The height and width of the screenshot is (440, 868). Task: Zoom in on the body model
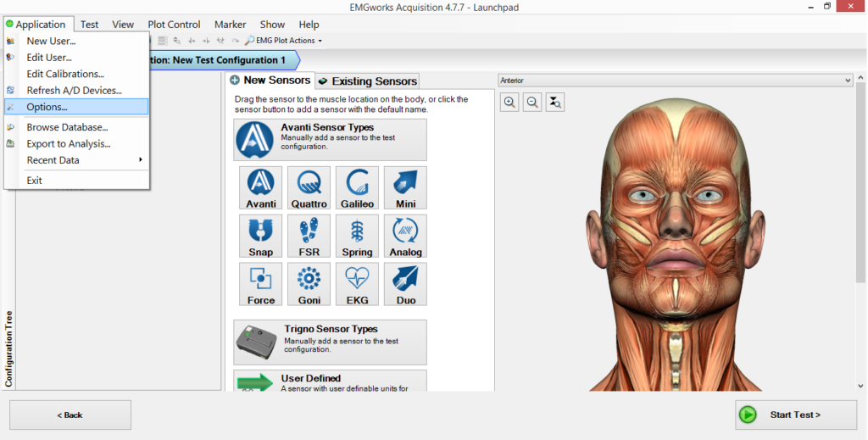tap(509, 103)
